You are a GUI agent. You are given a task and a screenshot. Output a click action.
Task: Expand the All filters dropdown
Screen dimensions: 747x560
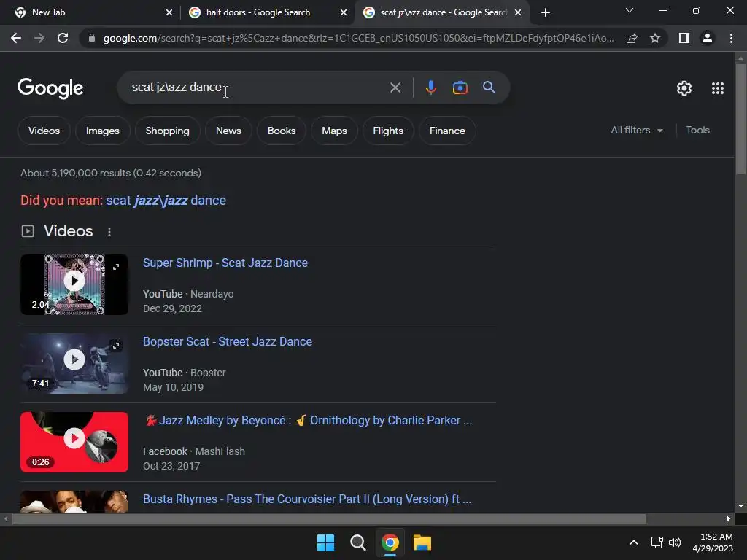click(x=636, y=130)
